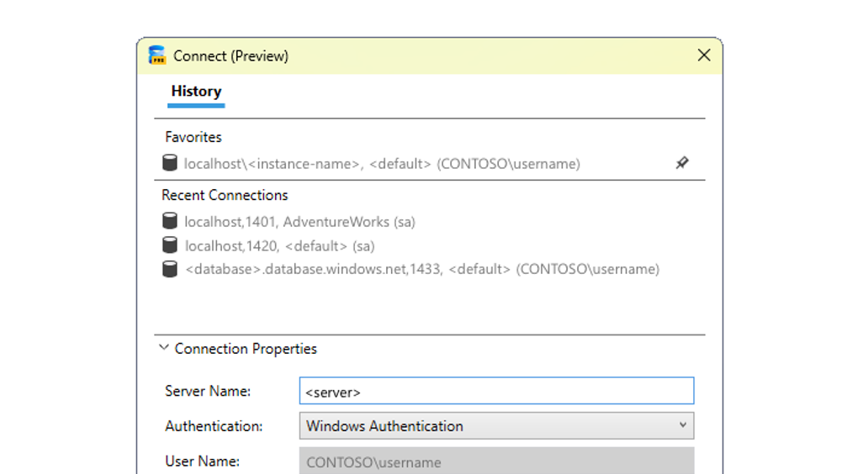Click the Connection Properties label

pyautogui.click(x=246, y=349)
